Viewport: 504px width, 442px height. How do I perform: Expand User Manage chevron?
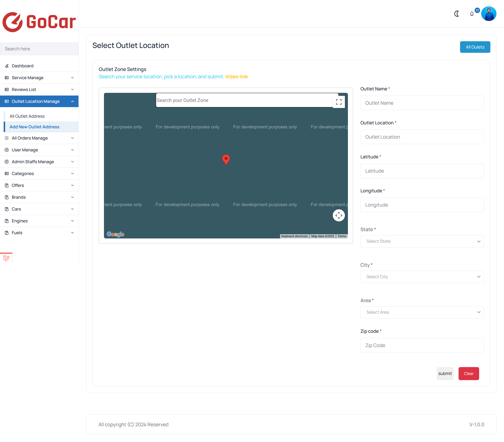[72, 150]
